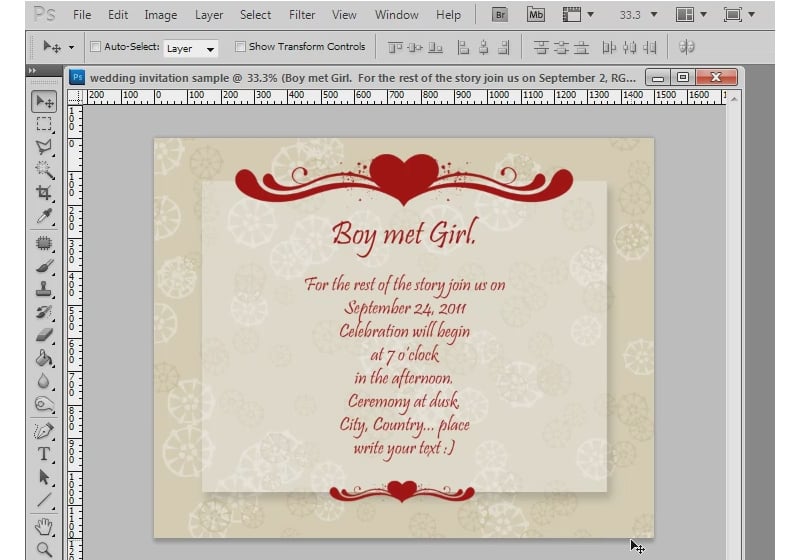
Task: Click the document title 'wedding invitation sample'
Action: click(x=160, y=78)
